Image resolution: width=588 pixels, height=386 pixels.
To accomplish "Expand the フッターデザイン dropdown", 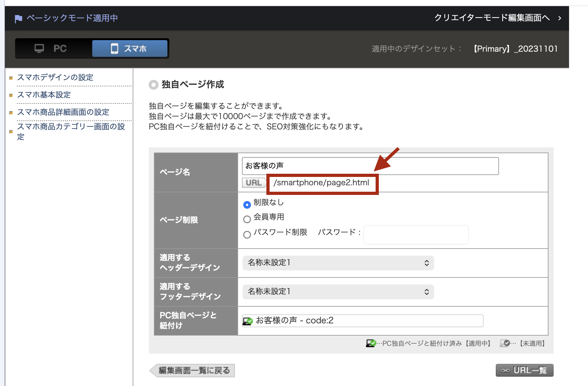I will tap(338, 292).
